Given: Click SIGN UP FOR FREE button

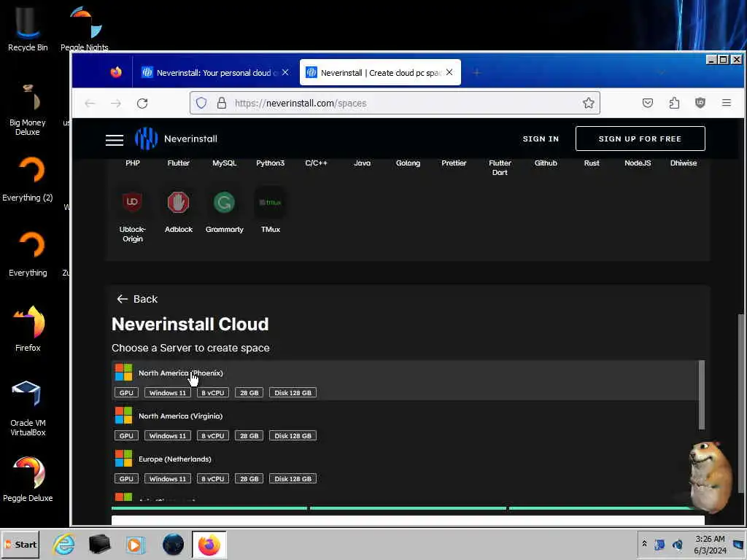Looking at the screenshot, I should (640, 139).
